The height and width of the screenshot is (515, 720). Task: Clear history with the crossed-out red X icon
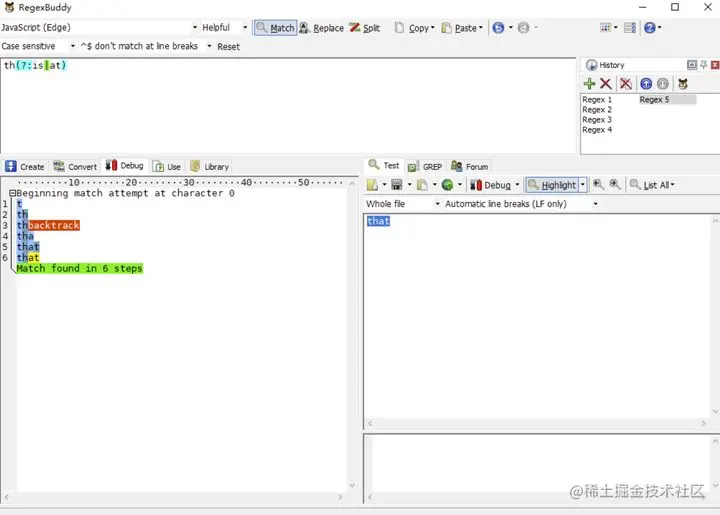click(x=625, y=84)
